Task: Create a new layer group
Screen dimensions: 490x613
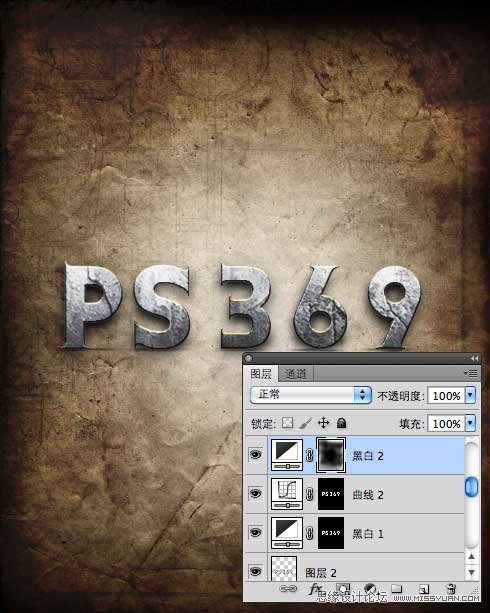Action: [x=397, y=589]
